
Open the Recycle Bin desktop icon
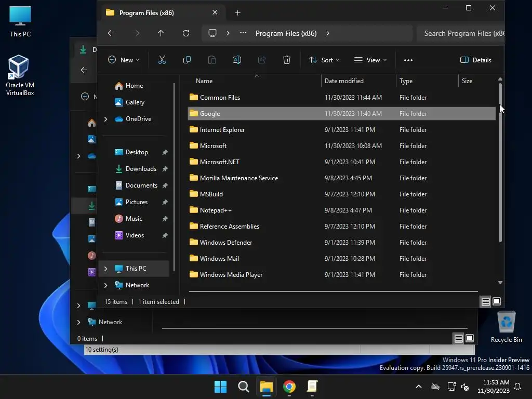pyautogui.click(x=506, y=327)
